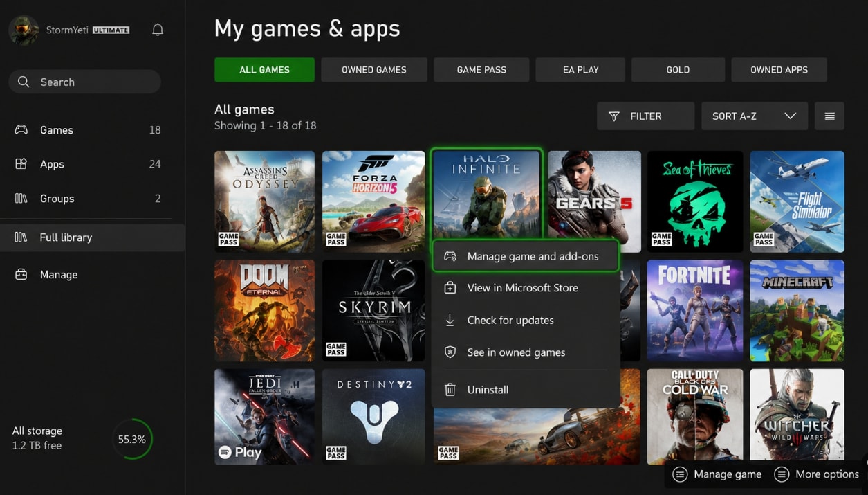This screenshot has width=868, height=495.
Task: Click 'Showing 1 - 18 of 18' text
Action: [x=266, y=125]
